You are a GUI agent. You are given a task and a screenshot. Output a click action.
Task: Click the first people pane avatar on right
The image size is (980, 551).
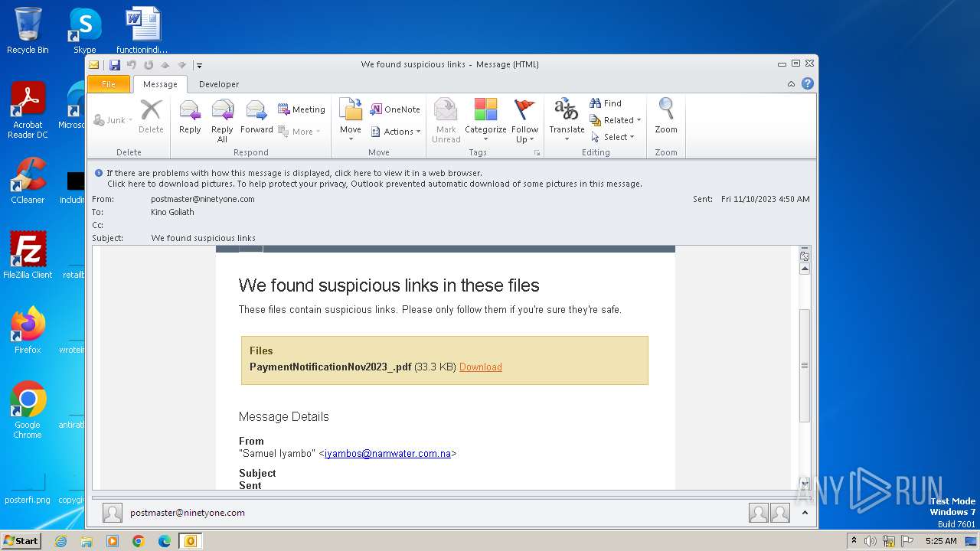pos(758,513)
